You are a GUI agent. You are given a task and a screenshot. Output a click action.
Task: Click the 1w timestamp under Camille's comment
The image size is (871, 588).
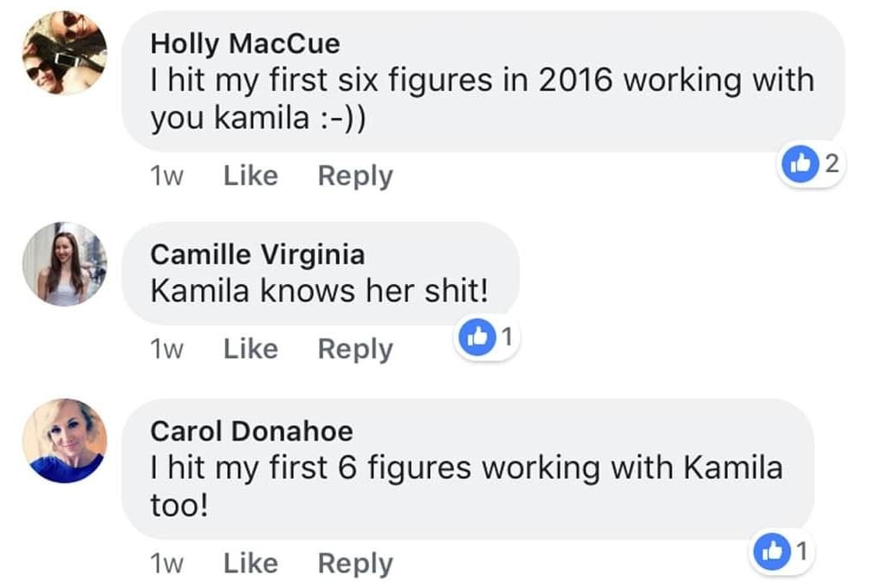[x=166, y=350]
